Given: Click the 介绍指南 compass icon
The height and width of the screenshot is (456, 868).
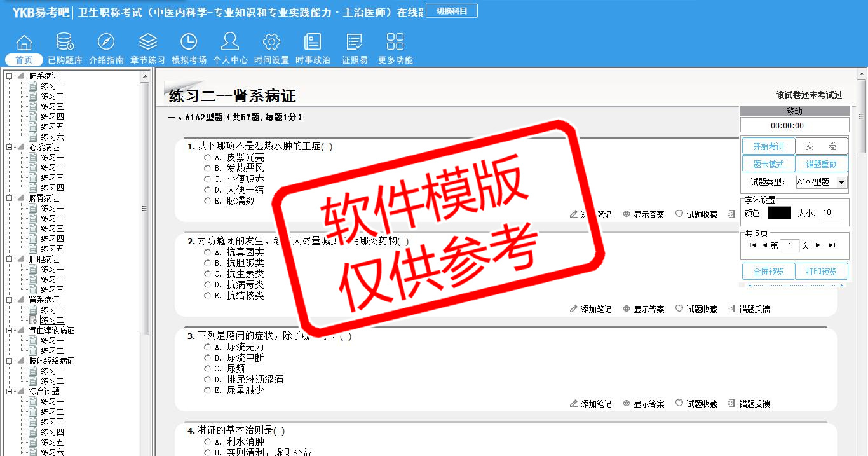Looking at the screenshot, I should 106,43.
